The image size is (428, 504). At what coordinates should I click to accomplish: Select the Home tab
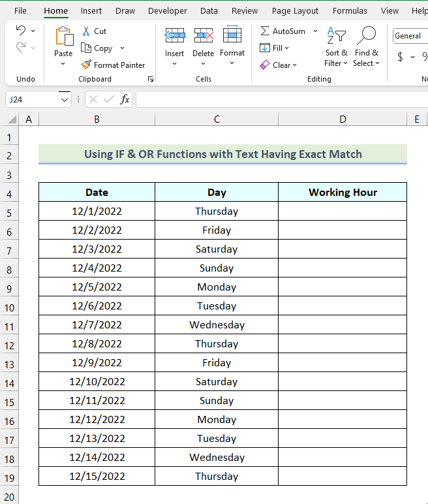click(x=56, y=11)
